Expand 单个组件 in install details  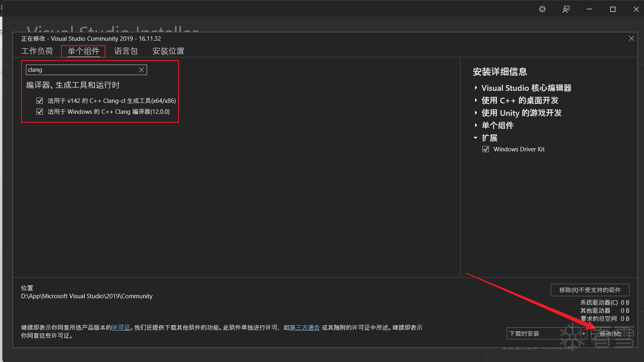point(476,125)
